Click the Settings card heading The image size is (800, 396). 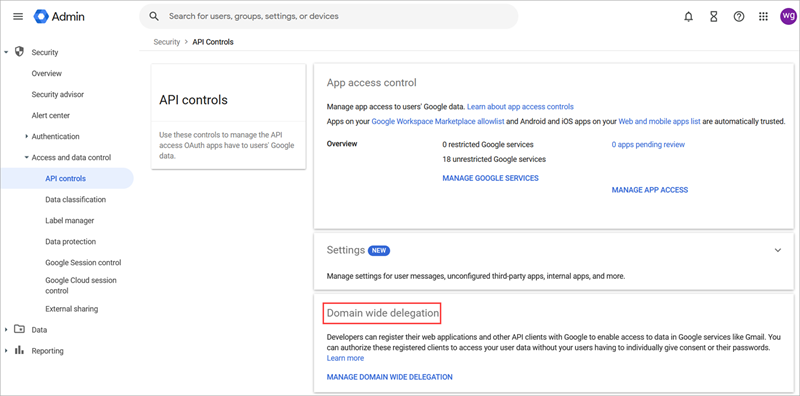coord(345,250)
